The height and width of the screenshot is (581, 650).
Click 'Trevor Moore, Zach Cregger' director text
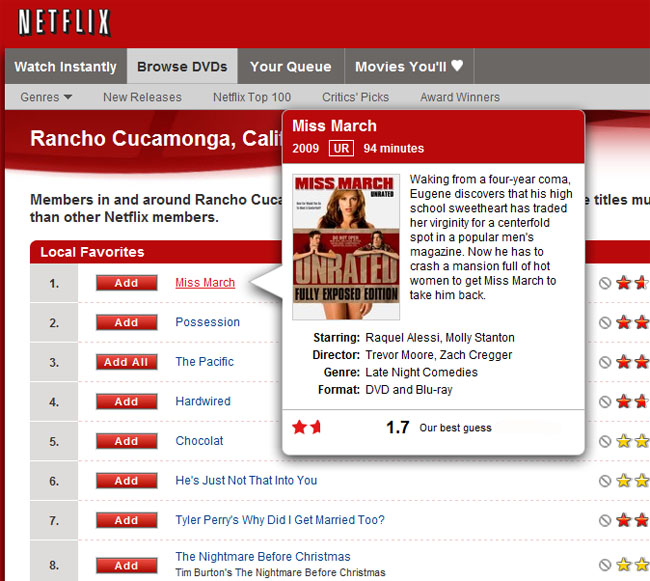(439, 355)
